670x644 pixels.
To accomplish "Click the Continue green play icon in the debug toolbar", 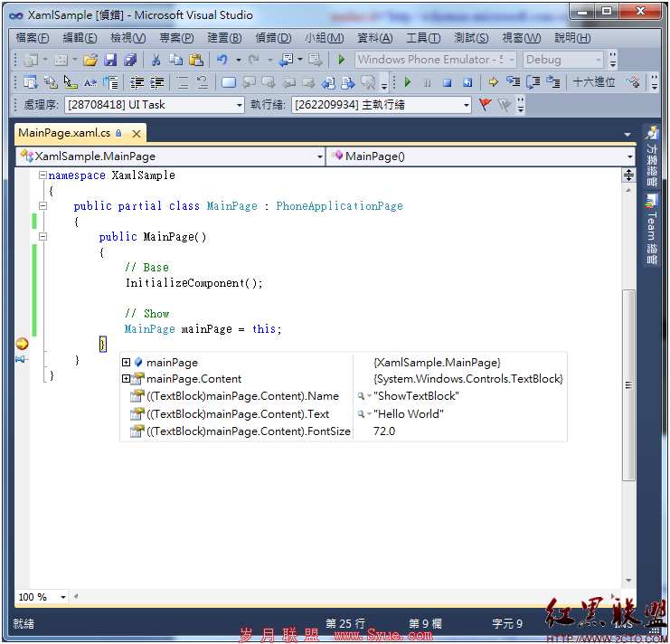I will tap(407, 82).
